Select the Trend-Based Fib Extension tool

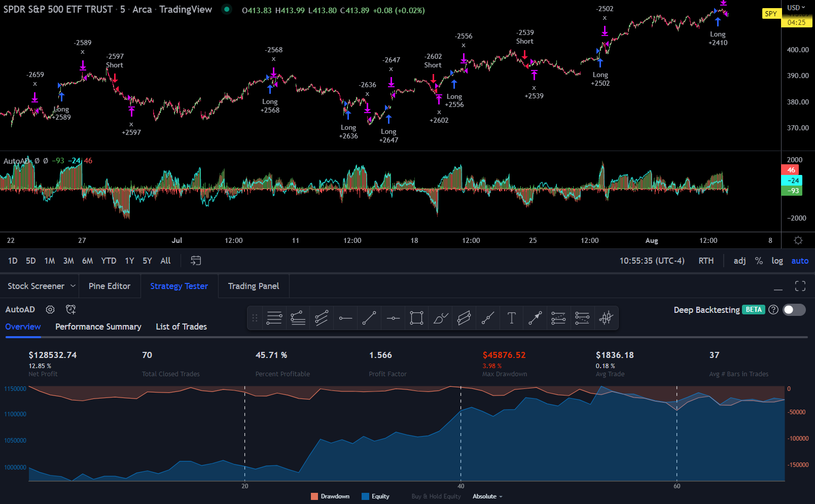(298, 318)
